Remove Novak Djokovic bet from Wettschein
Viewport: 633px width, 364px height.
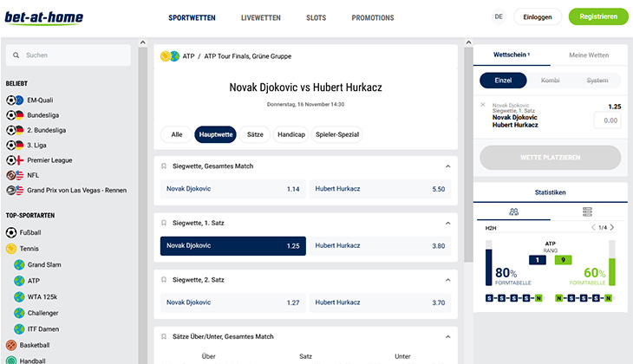[x=483, y=105]
